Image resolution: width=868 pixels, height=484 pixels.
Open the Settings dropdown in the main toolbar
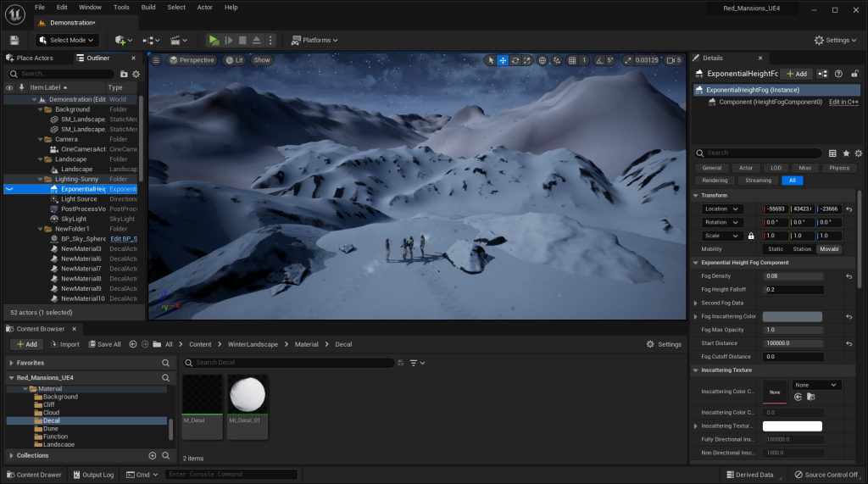pyautogui.click(x=835, y=40)
